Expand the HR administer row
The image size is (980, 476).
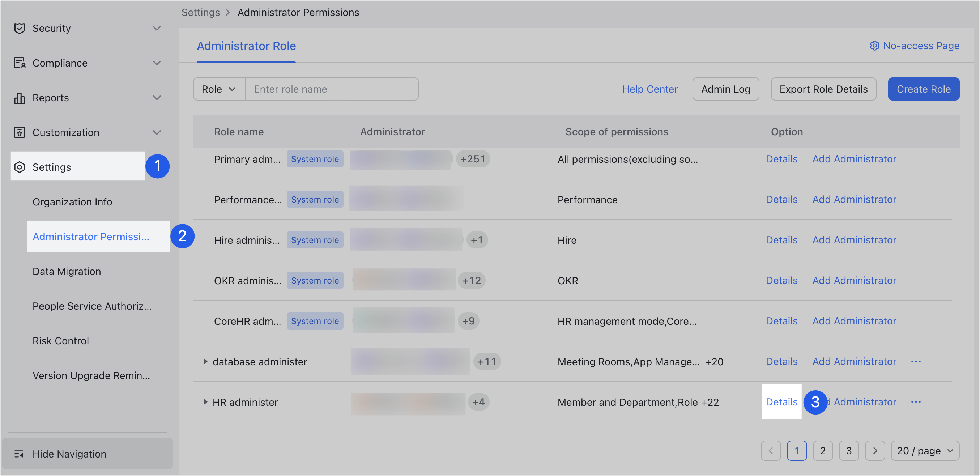click(x=205, y=402)
